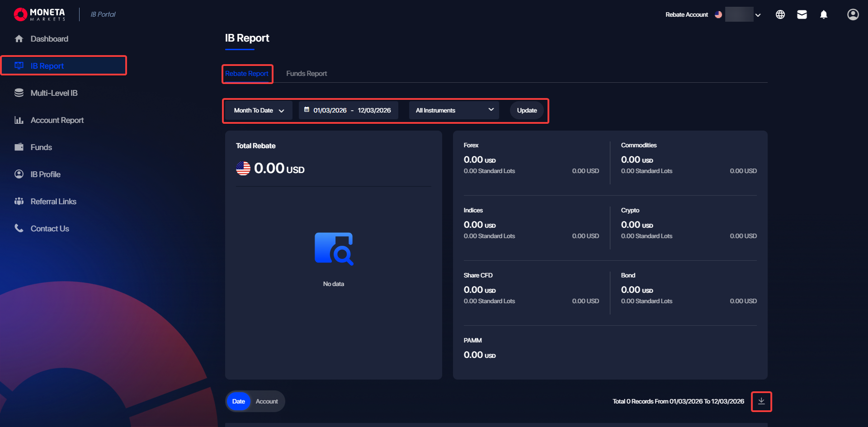Click the US flag beside Rebate Account
The width and height of the screenshot is (868, 427).
(718, 14)
